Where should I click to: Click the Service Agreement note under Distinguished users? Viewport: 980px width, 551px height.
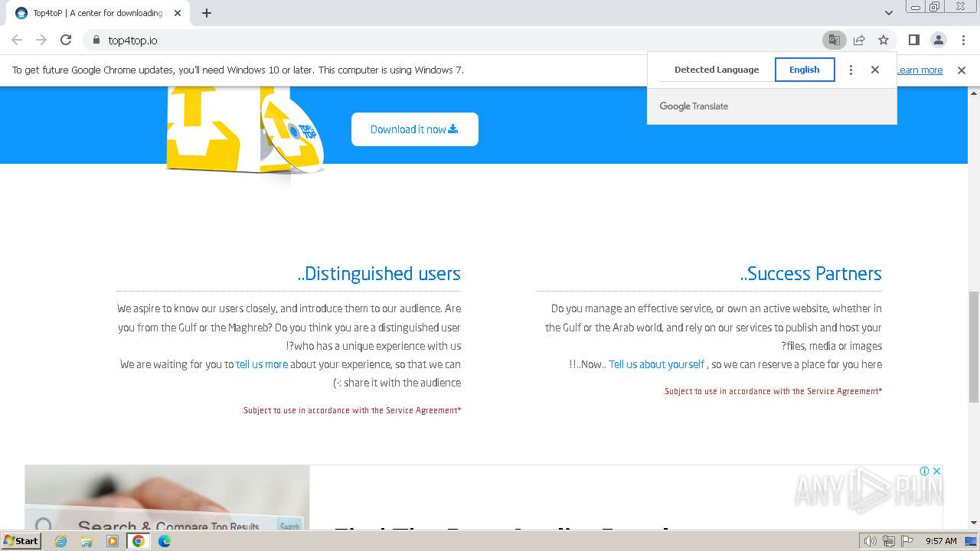351,410
